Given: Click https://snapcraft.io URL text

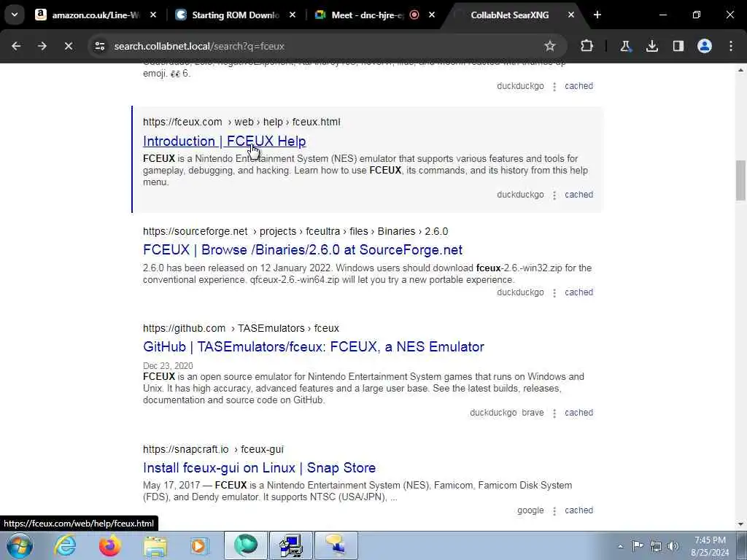Looking at the screenshot, I should click(x=186, y=449).
